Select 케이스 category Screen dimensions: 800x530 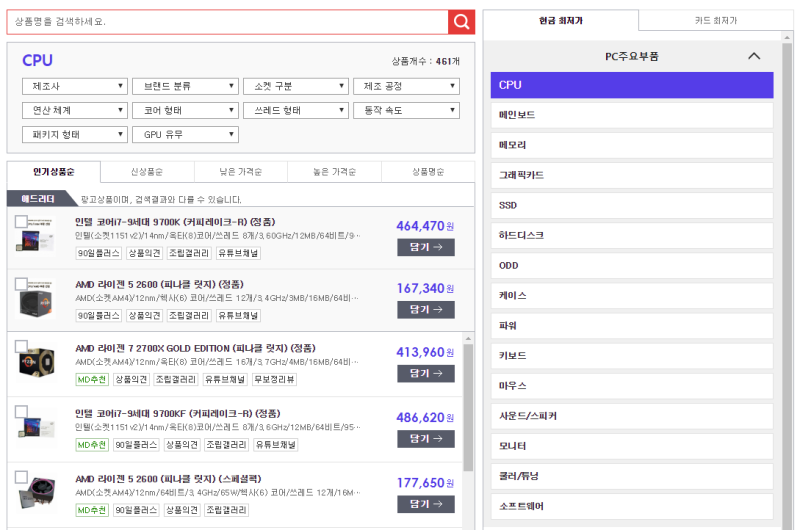pos(632,296)
